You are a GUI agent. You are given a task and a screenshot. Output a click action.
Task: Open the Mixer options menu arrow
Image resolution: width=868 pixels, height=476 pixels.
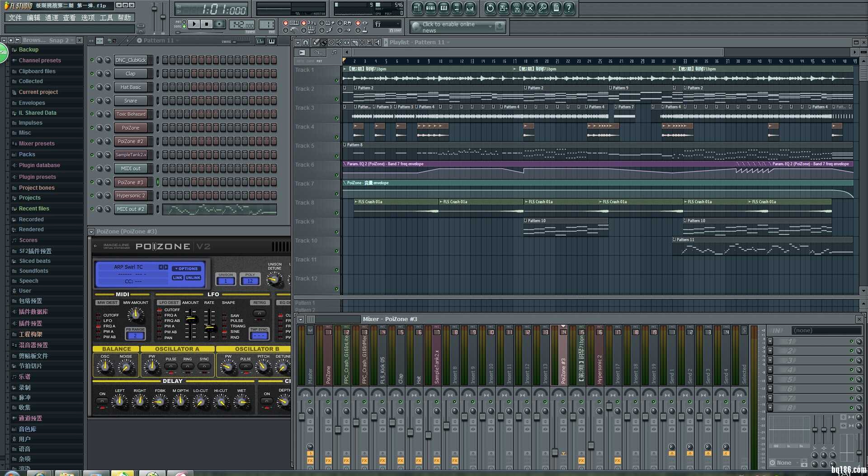click(301, 319)
